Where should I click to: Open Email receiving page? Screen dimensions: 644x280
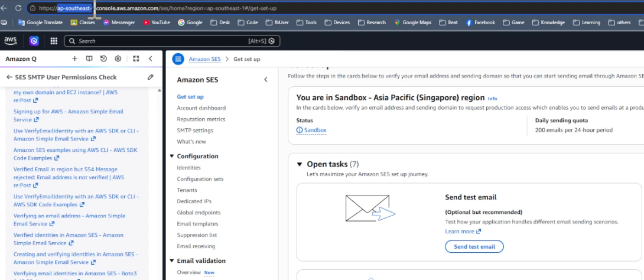[x=196, y=246]
